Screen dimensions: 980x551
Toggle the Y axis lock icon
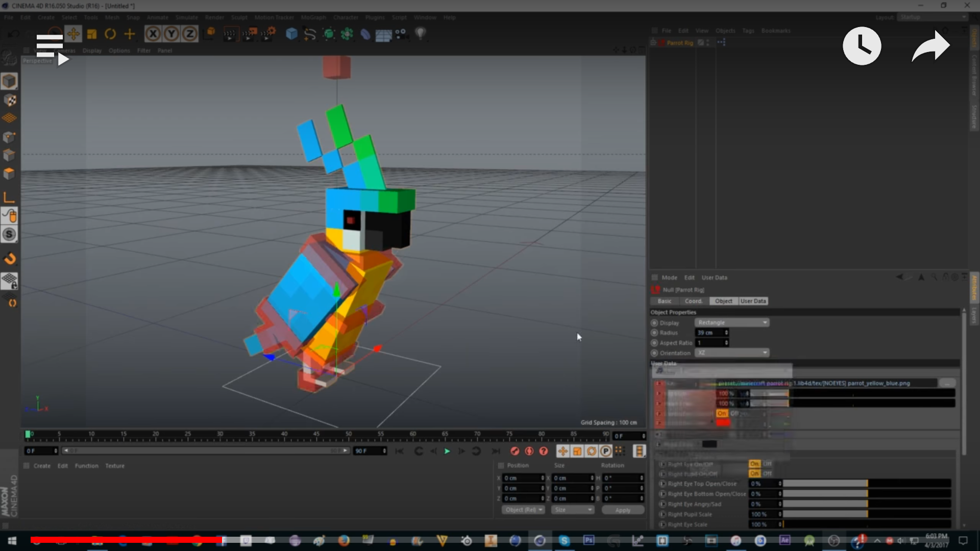(171, 34)
